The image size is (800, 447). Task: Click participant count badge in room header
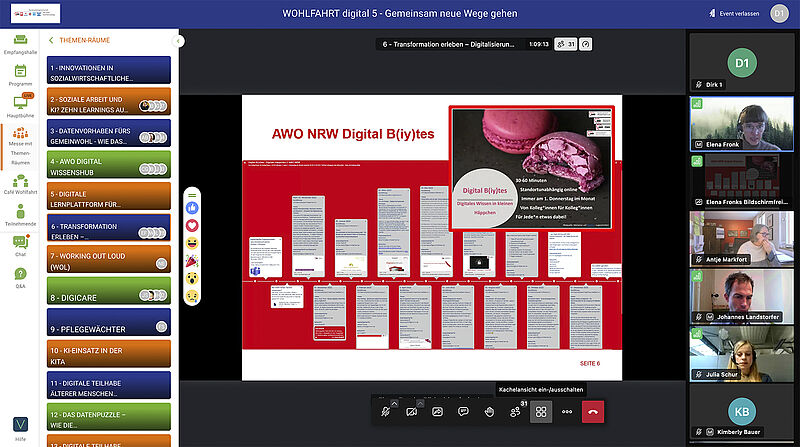coord(566,44)
